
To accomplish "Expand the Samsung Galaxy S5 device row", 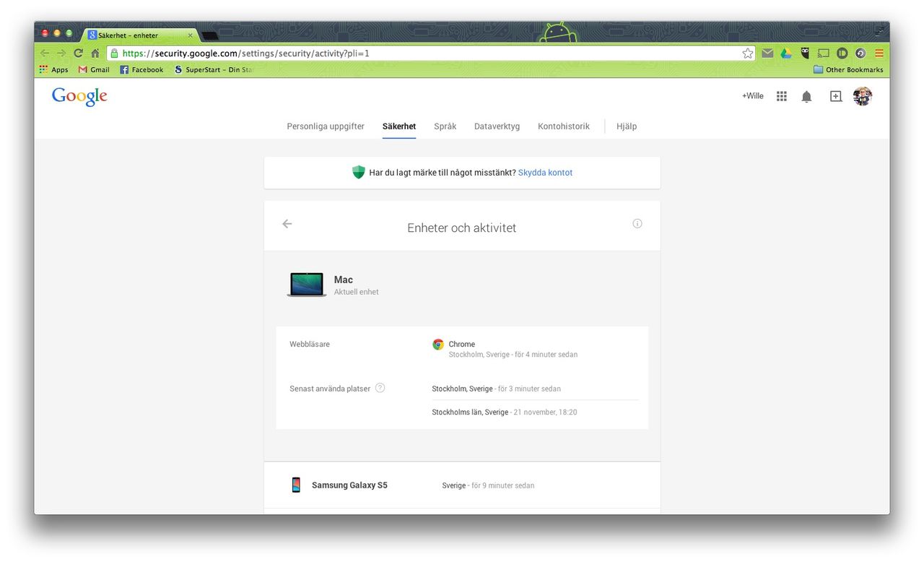I will click(462, 485).
